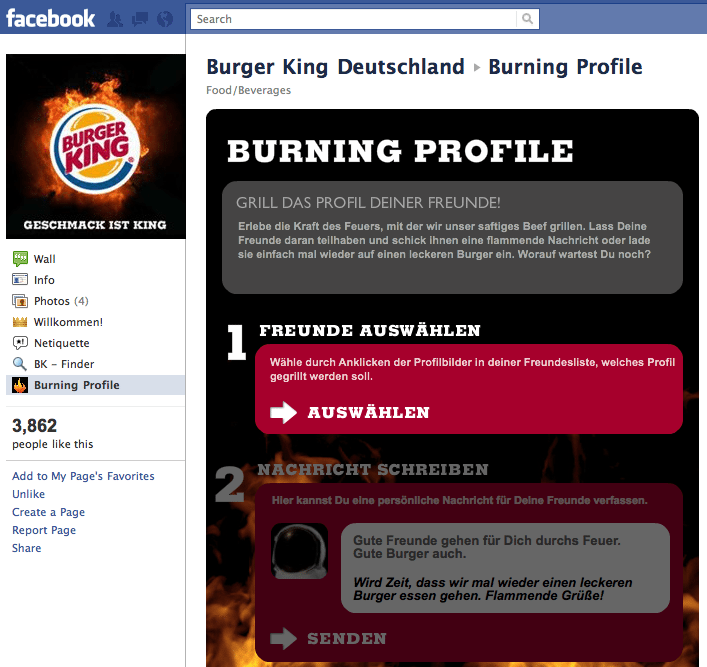Click the Info card icon in sidebar

click(x=20, y=280)
